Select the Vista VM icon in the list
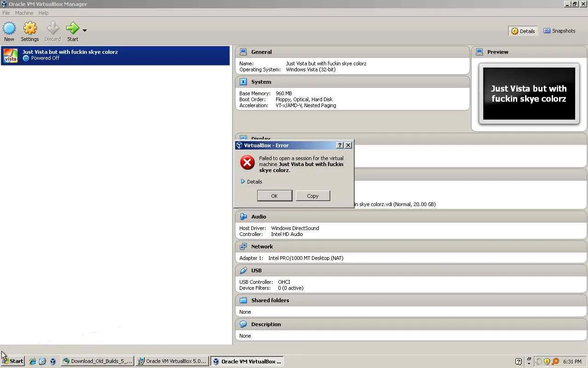Image resolution: width=588 pixels, height=368 pixels. 11,55
